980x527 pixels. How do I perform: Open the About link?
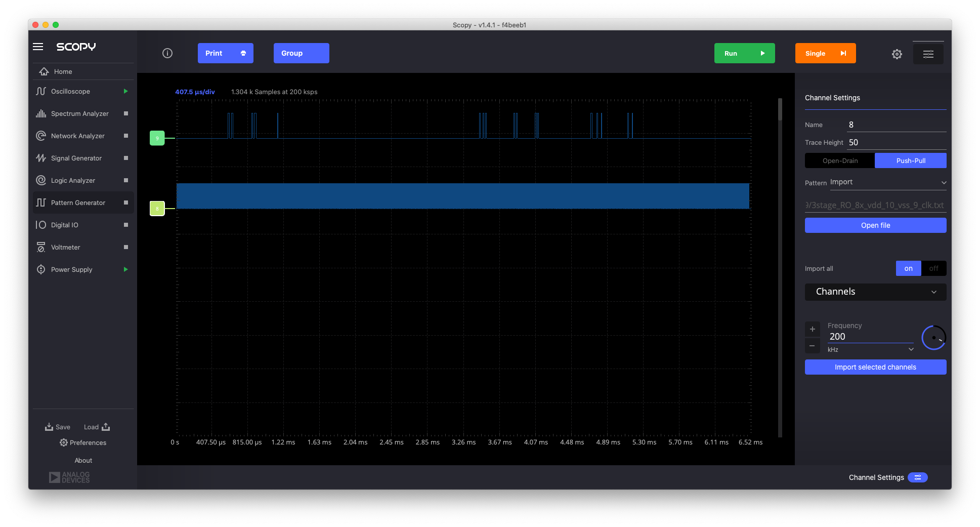point(83,460)
